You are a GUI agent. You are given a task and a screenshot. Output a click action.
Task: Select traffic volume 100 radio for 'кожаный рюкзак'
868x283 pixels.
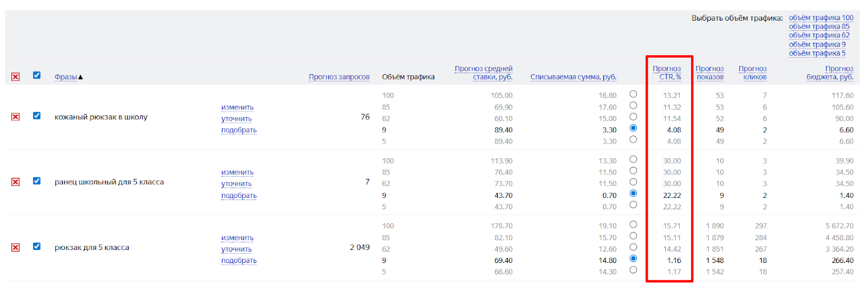[x=633, y=94]
